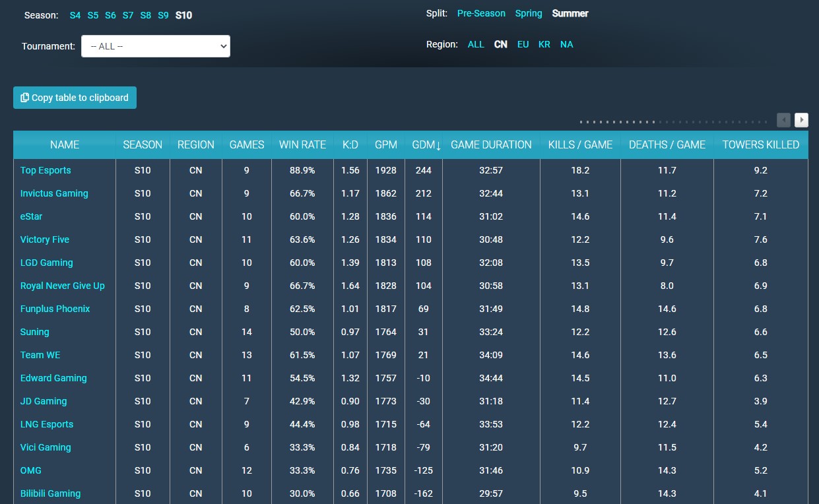
Task: Open LGD Gaming team link
Action: pyautogui.click(x=47, y=263)
